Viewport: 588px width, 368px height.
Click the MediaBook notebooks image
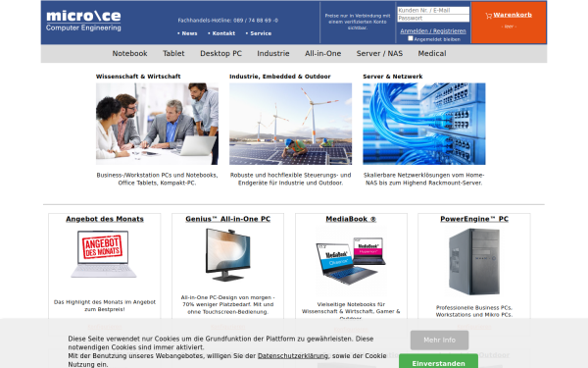tap(351, 261)
